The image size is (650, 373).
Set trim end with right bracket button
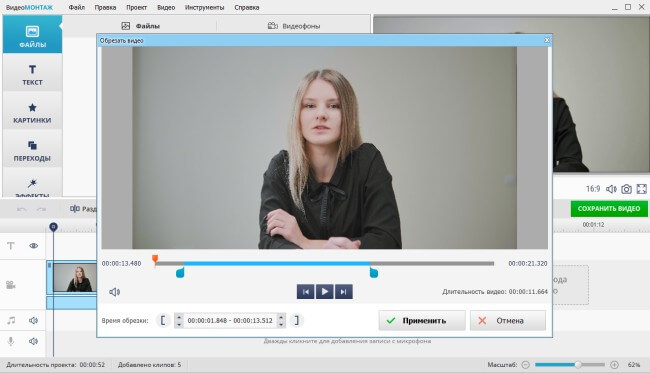(x=296, y=320)
